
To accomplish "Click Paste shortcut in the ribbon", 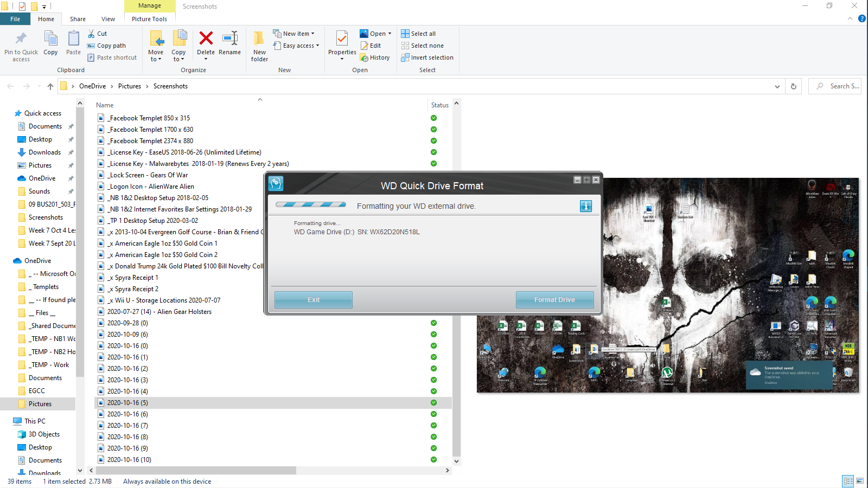I will pyautogui.click(x=112, y=57).
